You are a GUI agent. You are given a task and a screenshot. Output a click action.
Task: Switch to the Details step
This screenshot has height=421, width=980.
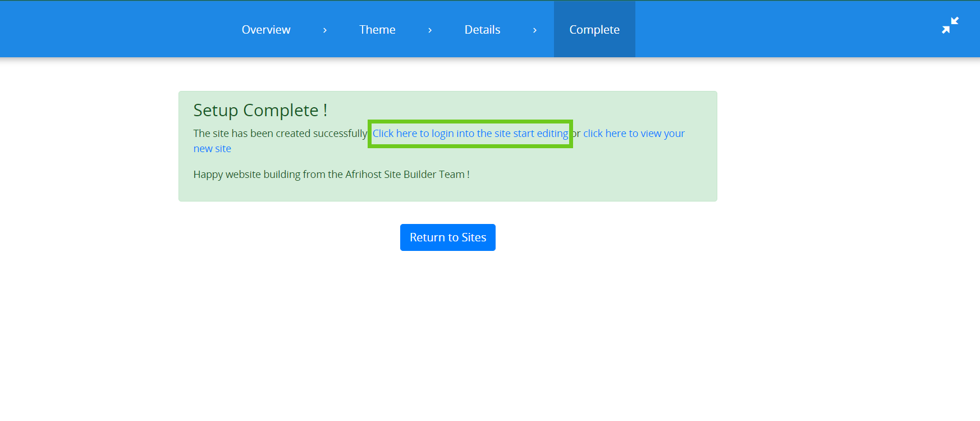(x=482, y=30)
